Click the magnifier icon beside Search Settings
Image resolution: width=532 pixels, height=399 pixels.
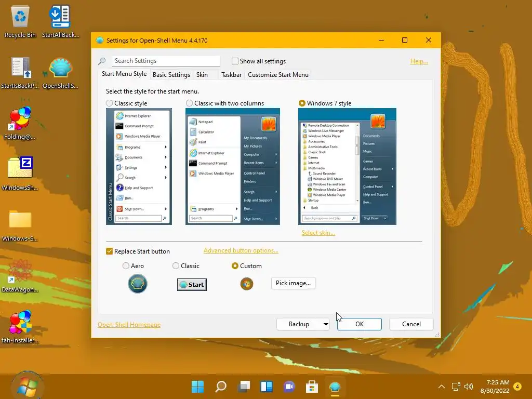(102, 61)
